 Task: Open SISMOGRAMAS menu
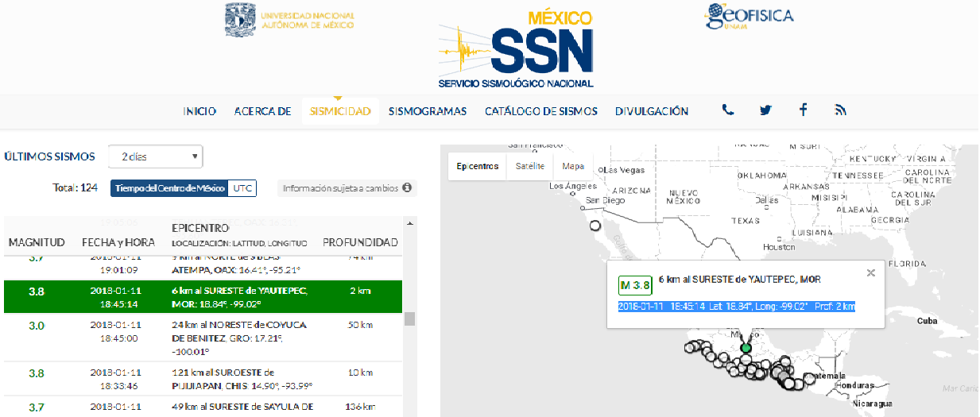click(x=428, y=111)
